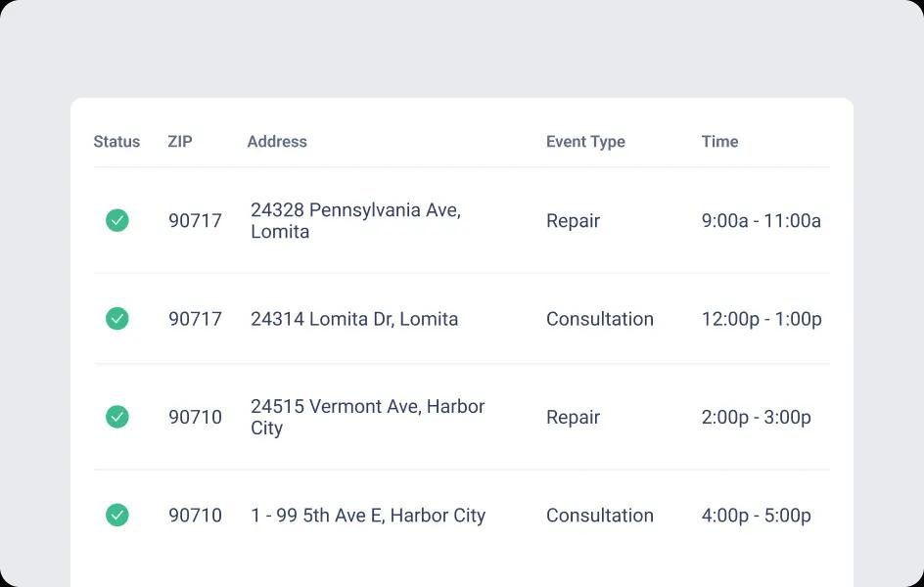Click the 2:00p - 3:00p time slot
Viewport: 924px width, 587px height.
tap(756, 417)
